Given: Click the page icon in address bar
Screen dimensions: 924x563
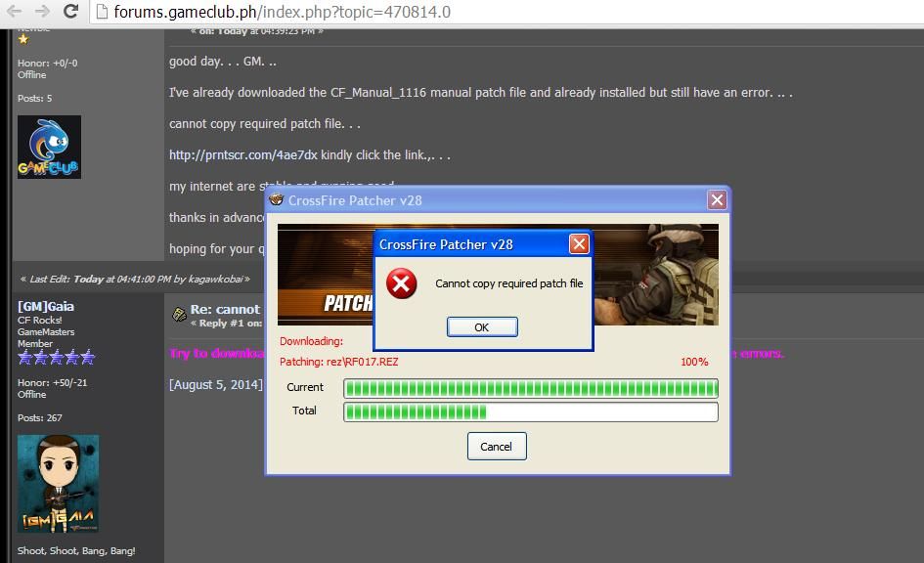Looking at the screenshot, I should [x=102, y=12].
